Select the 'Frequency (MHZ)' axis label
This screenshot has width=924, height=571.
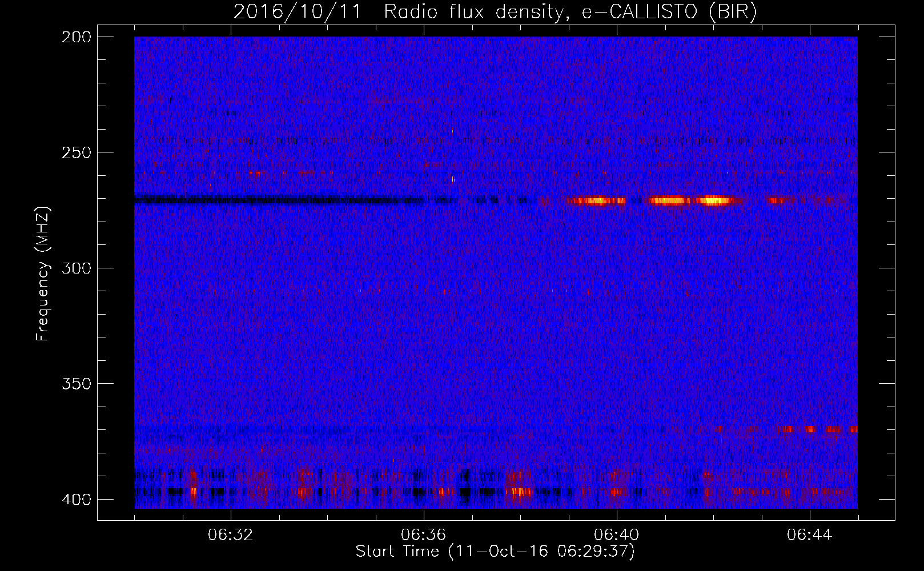pyautogui.click(x=43, y=274)
